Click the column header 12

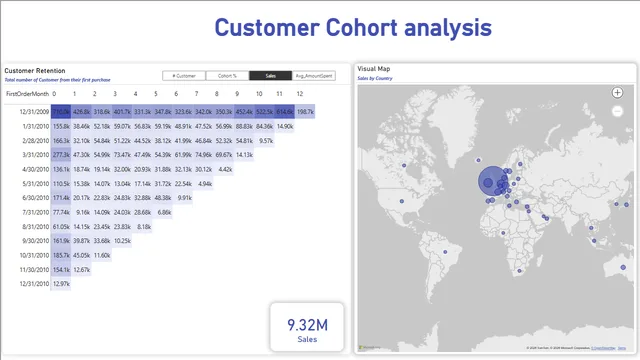300,94
